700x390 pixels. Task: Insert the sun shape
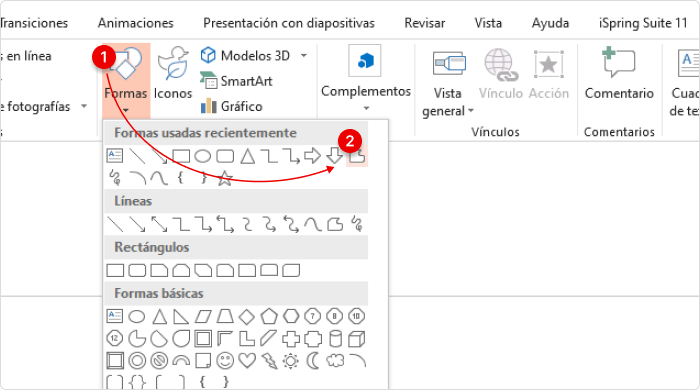[x=291, y=361]
